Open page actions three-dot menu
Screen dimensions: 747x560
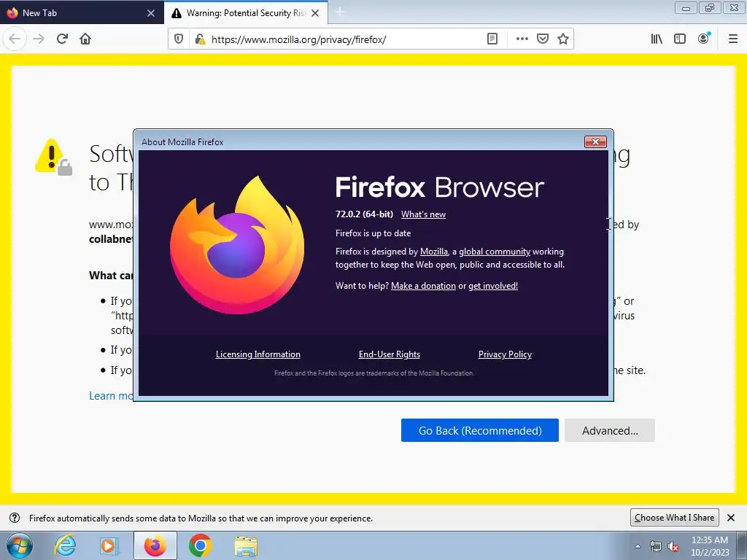coord(522,39)
